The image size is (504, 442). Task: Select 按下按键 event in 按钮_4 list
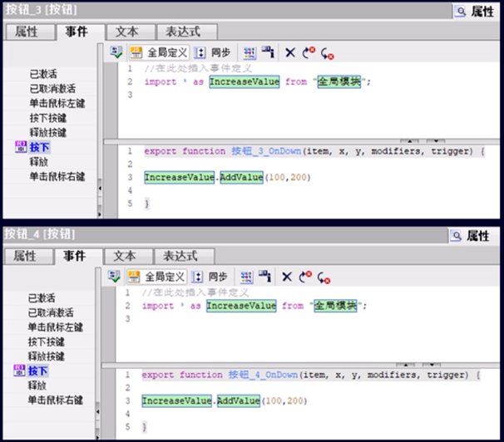47,341
